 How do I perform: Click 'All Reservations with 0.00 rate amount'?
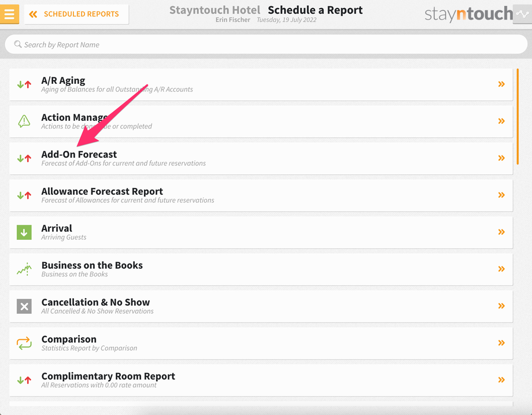pyautogui.click(x=99, y=385)
